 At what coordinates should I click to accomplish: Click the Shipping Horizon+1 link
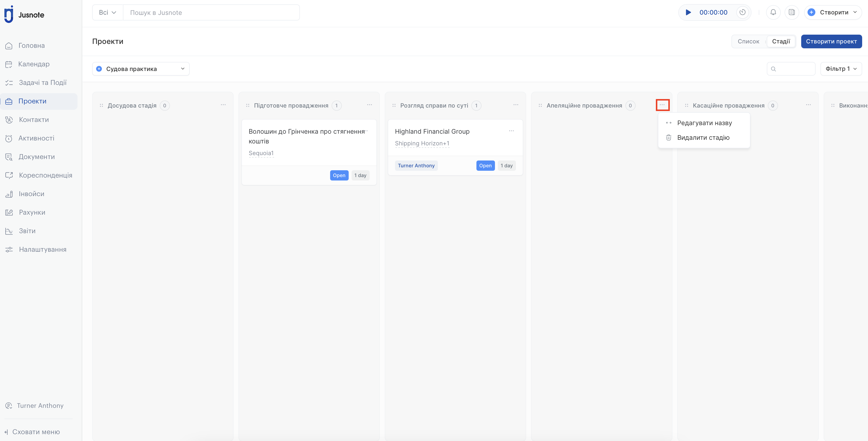coord(422,143)
